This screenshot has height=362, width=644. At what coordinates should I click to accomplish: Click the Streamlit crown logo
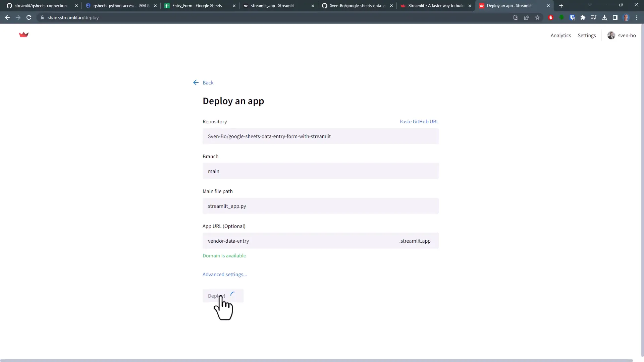click(x=23, y=35)
